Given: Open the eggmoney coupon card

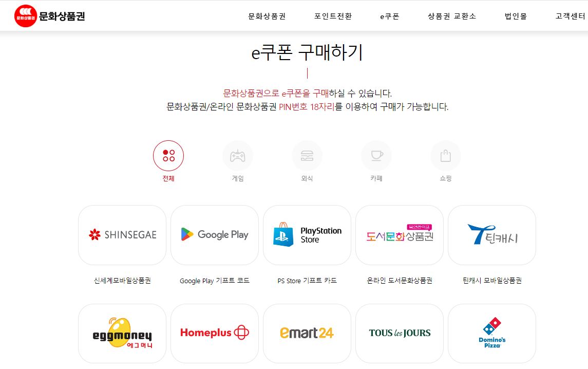Looking at the screenshot, I should [x=122, y=334].
